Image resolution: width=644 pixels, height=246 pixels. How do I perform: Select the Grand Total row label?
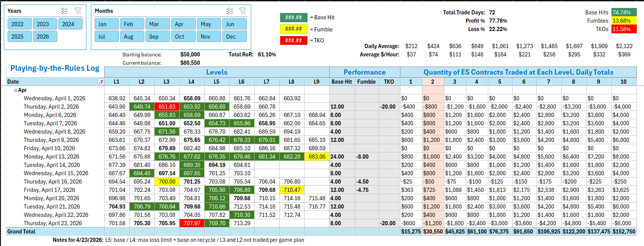coord(21,232)
